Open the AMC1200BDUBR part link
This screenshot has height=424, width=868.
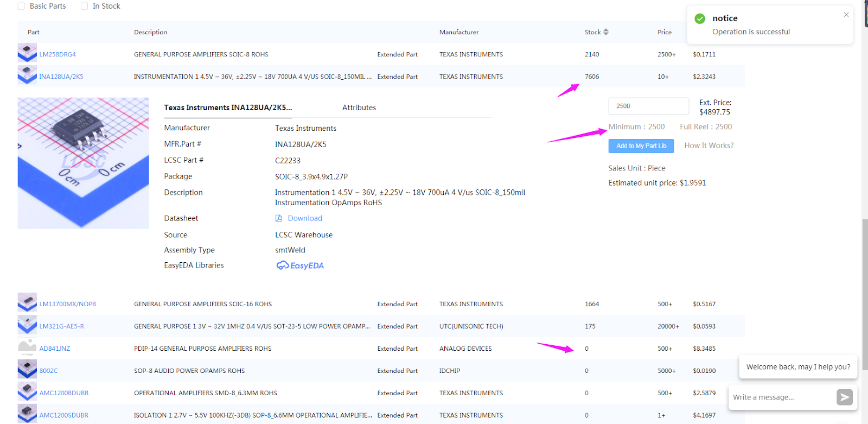[x=64, y=393]
